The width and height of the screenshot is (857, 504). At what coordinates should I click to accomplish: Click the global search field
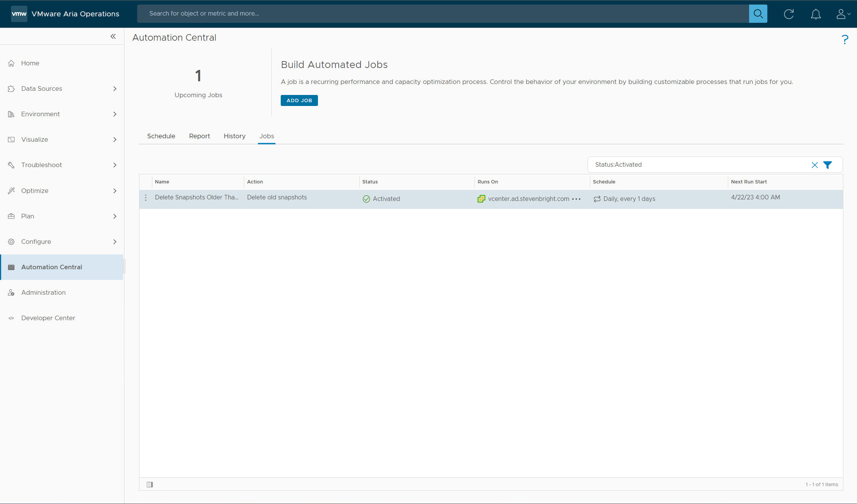[443, 14]
